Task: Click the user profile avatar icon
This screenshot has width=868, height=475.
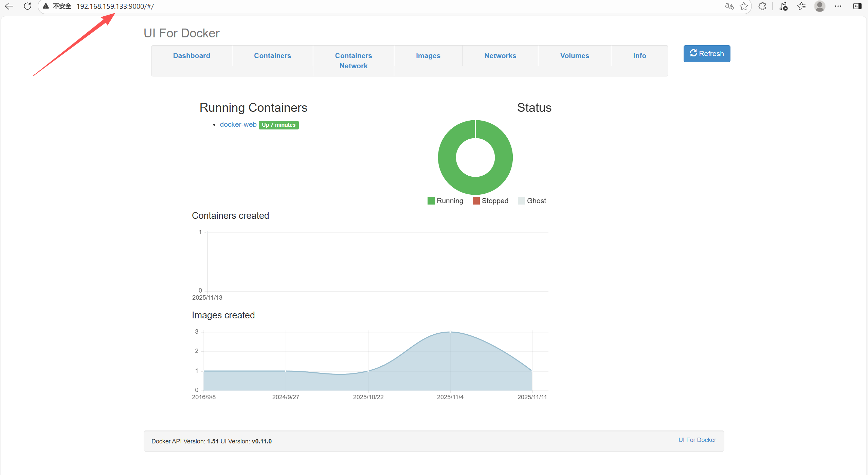Action: (819, 6)
